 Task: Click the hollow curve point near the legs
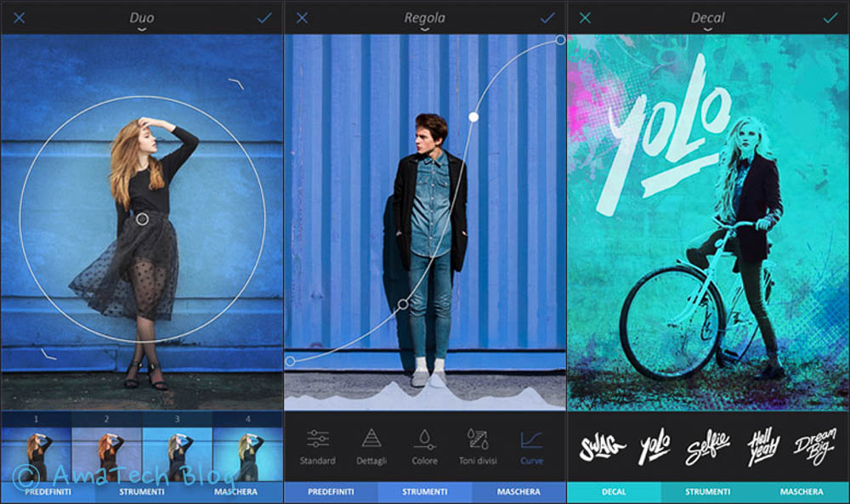[403, 304]
